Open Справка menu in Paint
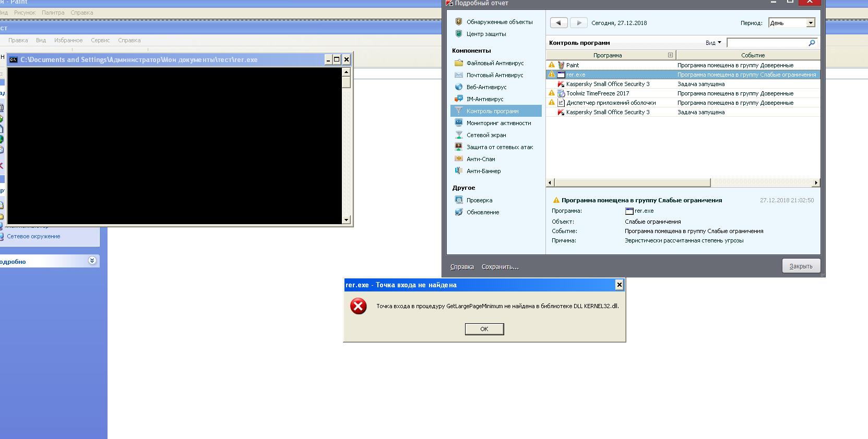 82,13
